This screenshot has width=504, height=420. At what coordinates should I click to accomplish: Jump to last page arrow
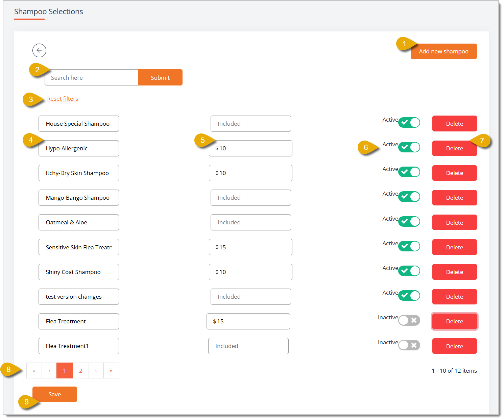111,371
